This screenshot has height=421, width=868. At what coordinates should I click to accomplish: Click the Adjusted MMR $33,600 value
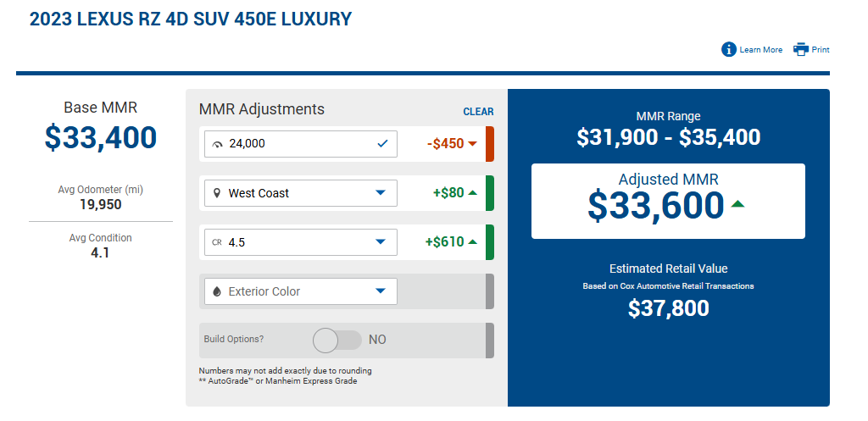tap(656, 205)
